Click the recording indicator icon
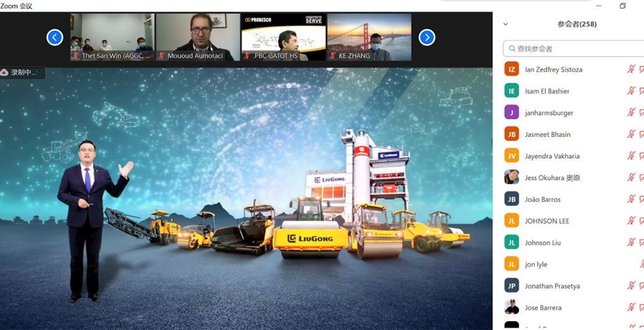The width and height of the screenshot is (644, 330). pos(6,72)
